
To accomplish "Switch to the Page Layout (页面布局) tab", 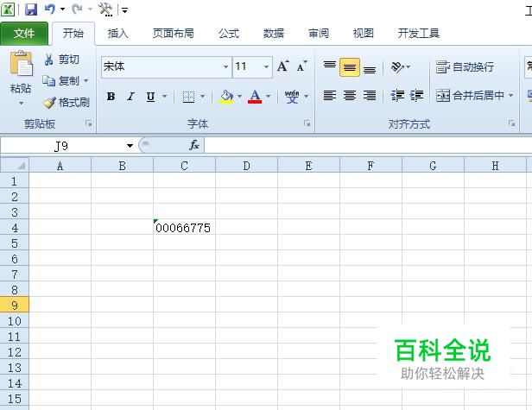I will click(173, 34).
